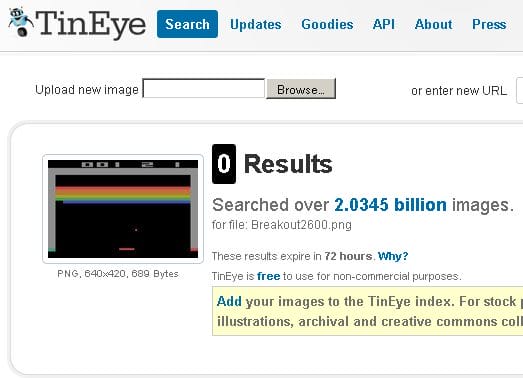Open the About page link
The image size is (523, 378).
click(433, 24)
